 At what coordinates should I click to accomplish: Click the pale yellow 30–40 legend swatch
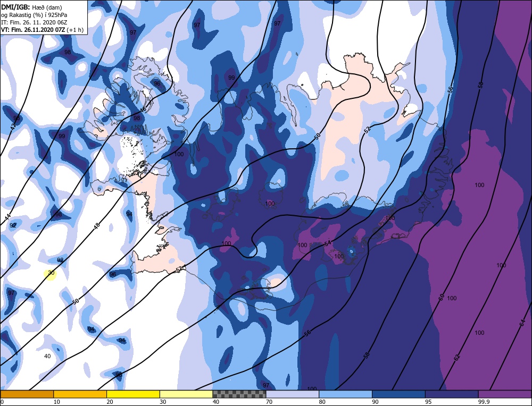(186, 394)
